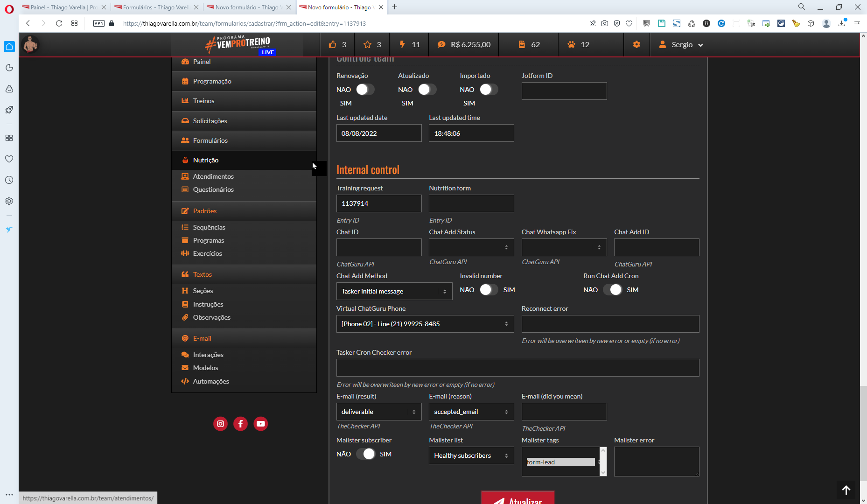Open Formulários in the sidebar menu
Viewport: 867px width, 504px height.
pyautogui.click(x=210, y=140)
